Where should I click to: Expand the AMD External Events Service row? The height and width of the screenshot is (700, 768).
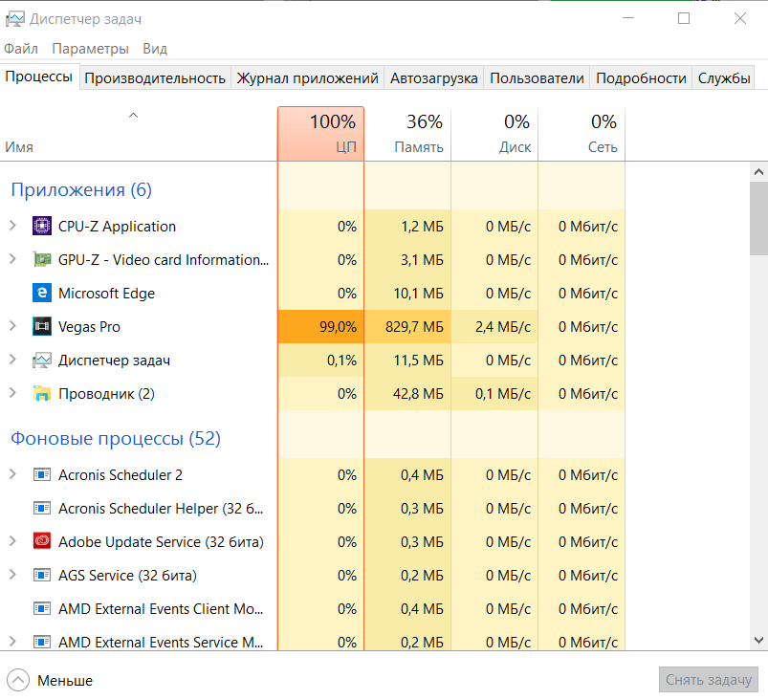tap(13, 642)
